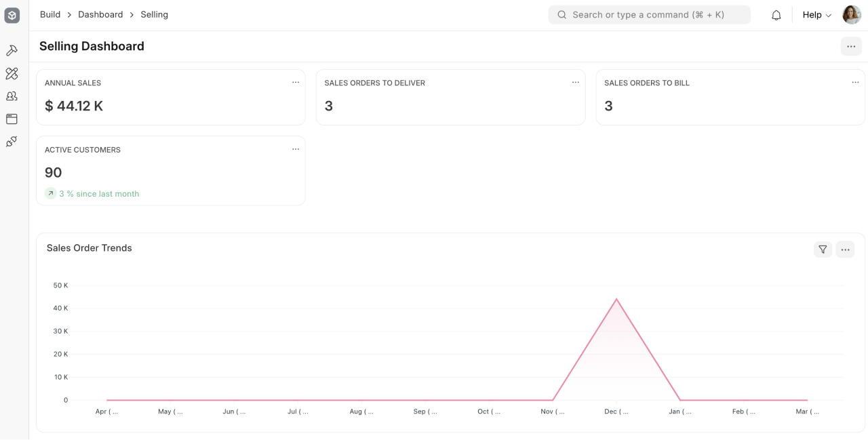Go to Build in breadcrumb
Image resolution: width=868 pixels, height=440 pixels.
[x=50, y=15]
